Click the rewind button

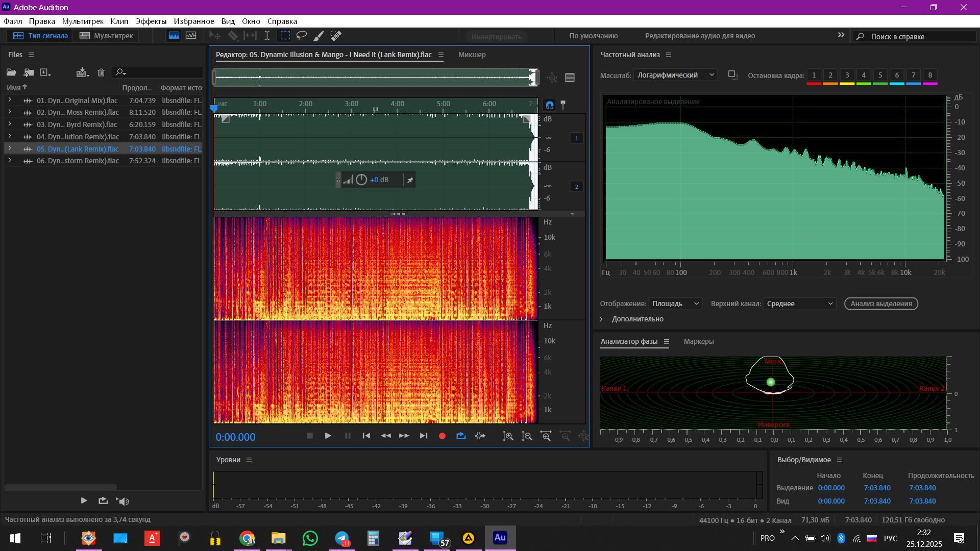(386, 436)
